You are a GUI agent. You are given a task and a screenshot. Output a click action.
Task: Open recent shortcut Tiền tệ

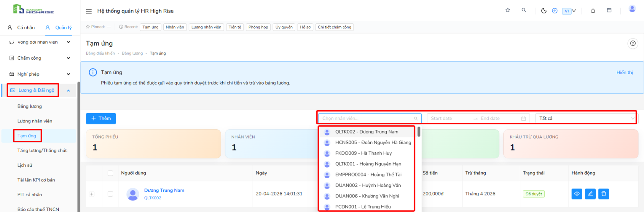(x=235, y=27)
